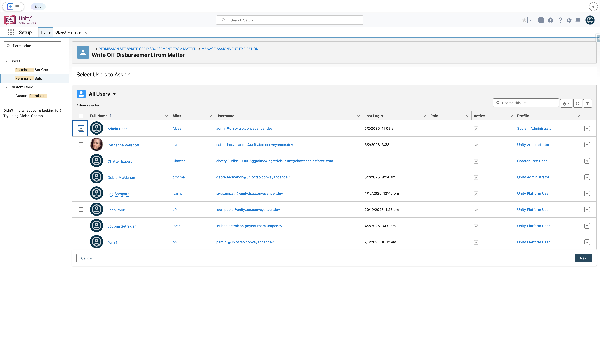The image size is (600, 364).
Task: Click the favorites star icon
Action: (524, 20)
